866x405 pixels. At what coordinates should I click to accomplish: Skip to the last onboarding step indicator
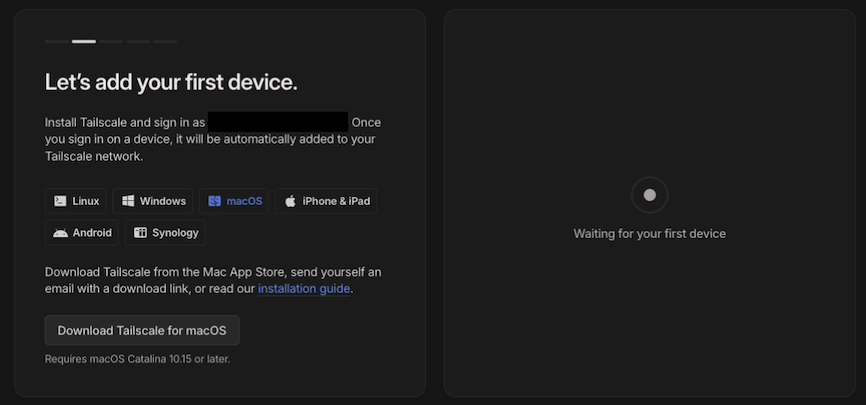165,41
